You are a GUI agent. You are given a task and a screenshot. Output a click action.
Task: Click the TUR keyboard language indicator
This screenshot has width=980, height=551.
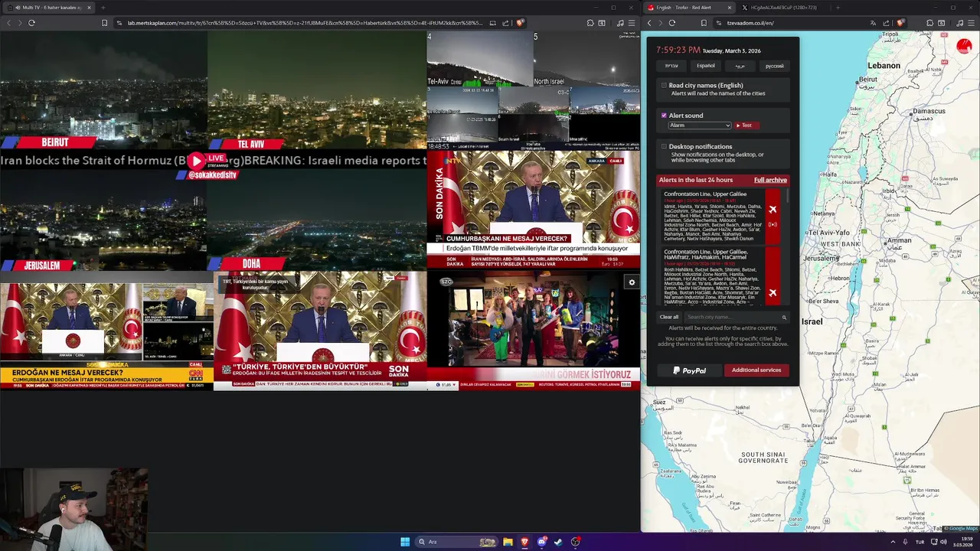(x=920, y=542)
